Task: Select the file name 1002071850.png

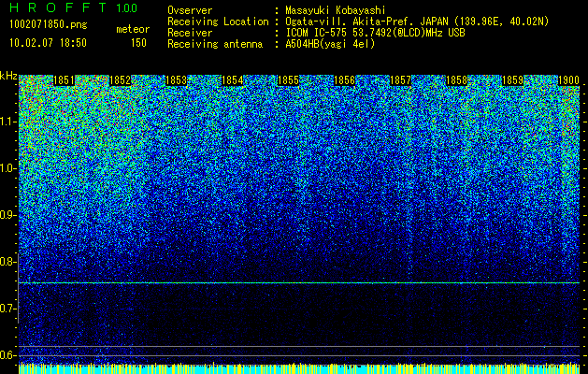Action: point(49,25)
